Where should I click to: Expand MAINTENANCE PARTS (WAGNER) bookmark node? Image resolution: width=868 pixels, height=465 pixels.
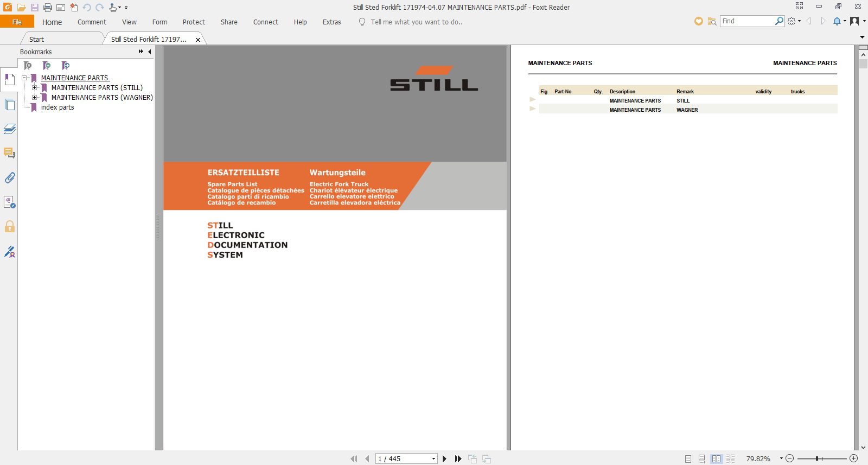tap(35, 98)
